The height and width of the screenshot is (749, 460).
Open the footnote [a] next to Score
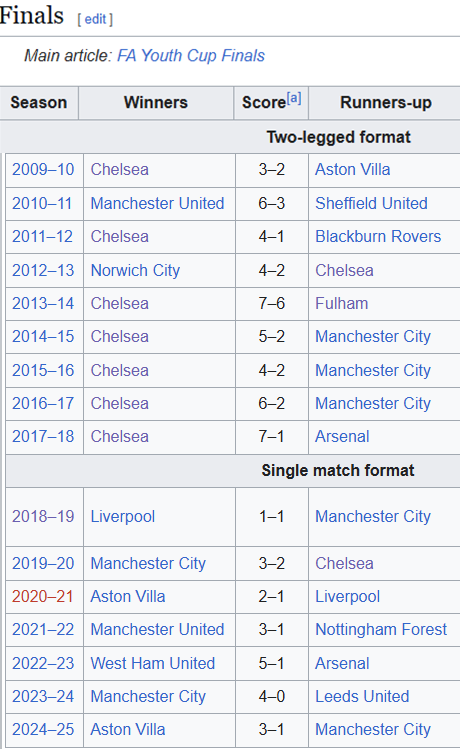coord(294,98)
